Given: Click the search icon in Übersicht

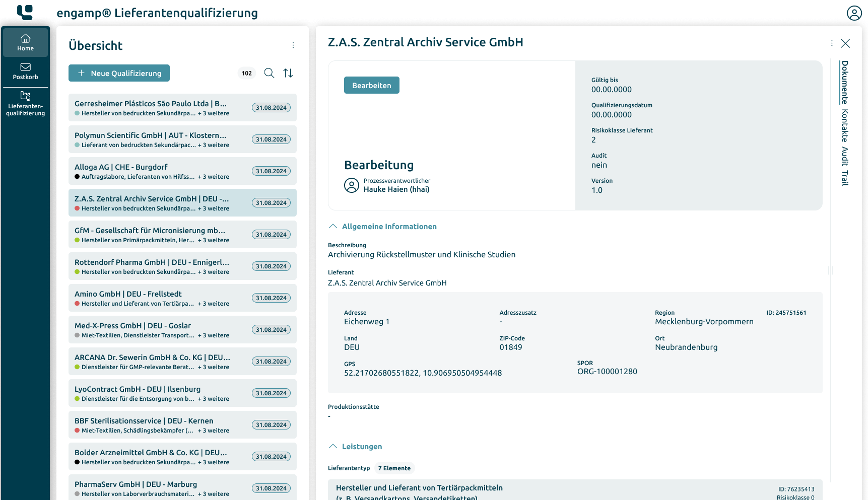Looking at the screenshot, I should pos(269,74).
